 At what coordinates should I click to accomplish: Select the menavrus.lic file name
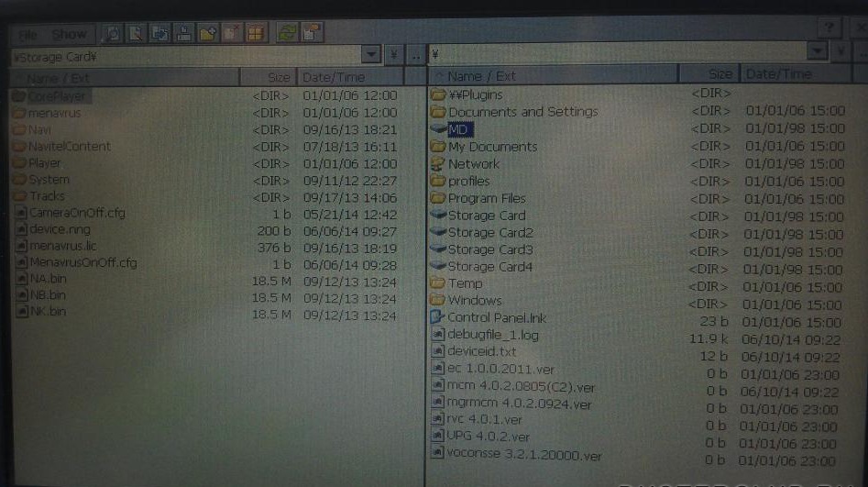point(63,246)
